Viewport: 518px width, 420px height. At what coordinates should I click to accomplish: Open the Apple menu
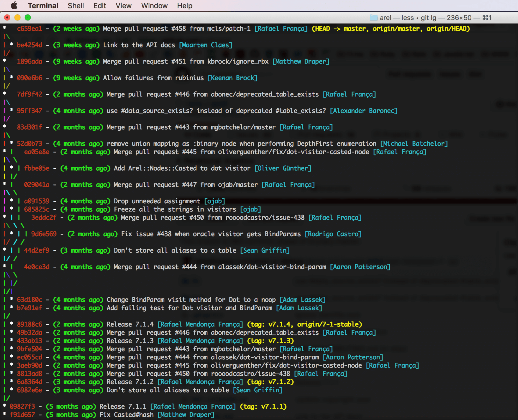click(x=14, y=5)
